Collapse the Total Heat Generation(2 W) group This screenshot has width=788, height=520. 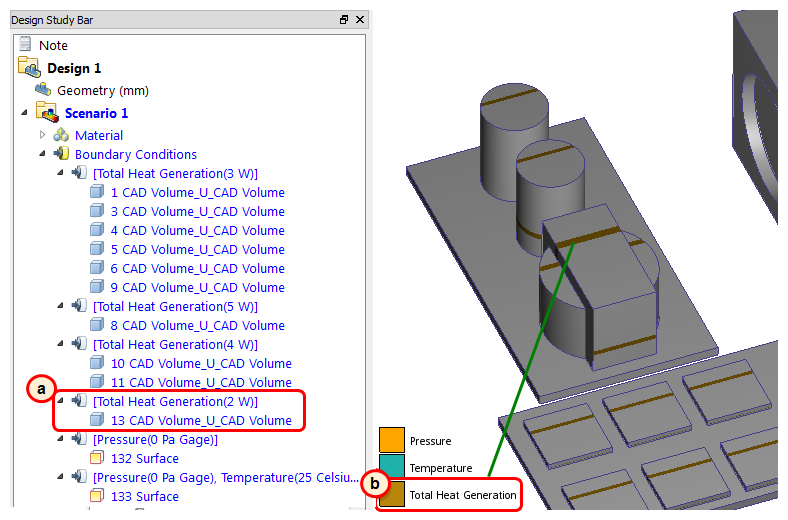click(61, 401)
